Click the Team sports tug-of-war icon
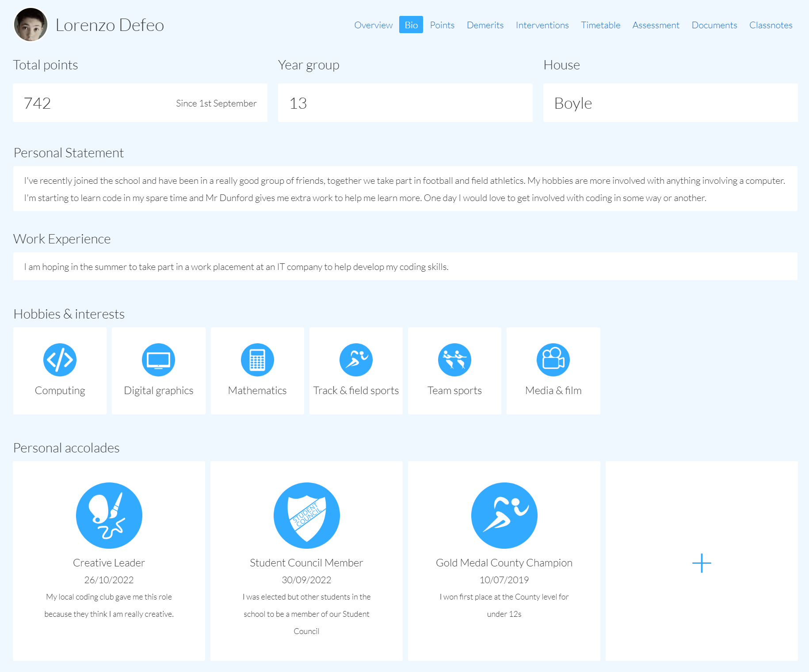 (x=454, y=360)
